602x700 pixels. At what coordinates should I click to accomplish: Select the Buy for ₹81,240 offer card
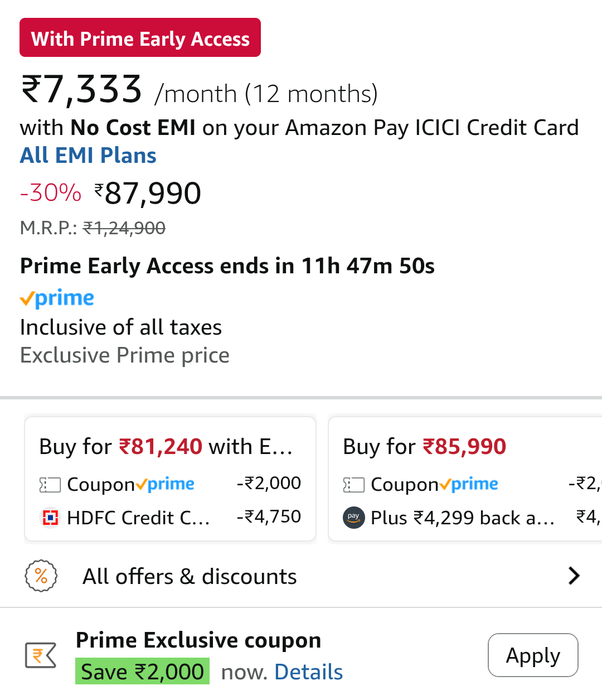pos(170,447)
